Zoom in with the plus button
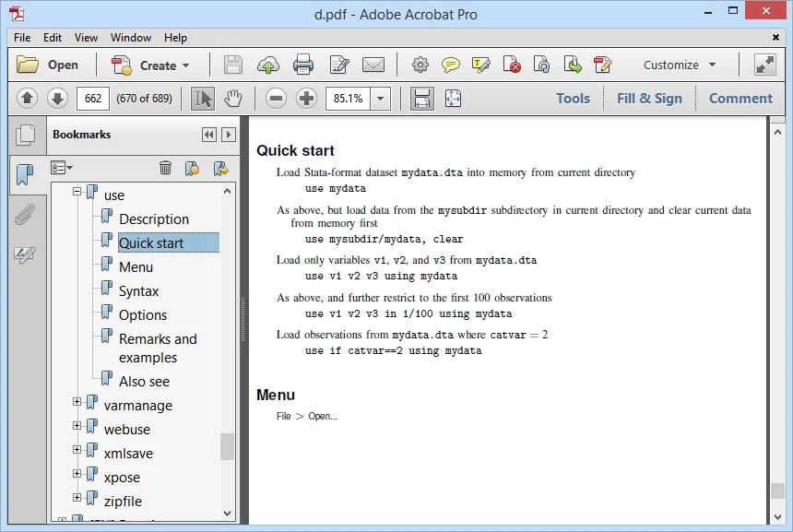 coord(306,98)
